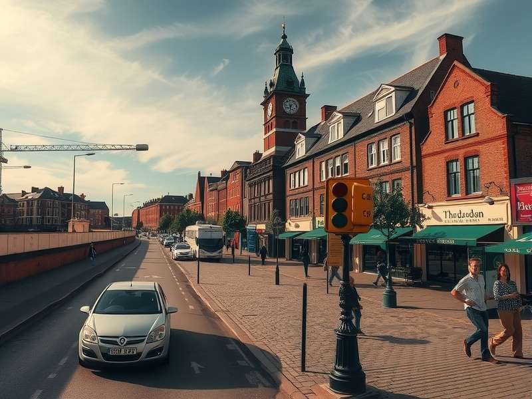
Task: Click the silver car's license plate
Action: [122, 350]
